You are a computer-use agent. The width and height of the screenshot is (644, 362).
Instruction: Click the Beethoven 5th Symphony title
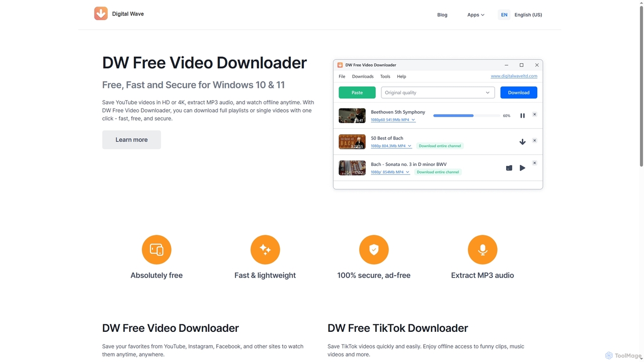[x=398, y=112]
